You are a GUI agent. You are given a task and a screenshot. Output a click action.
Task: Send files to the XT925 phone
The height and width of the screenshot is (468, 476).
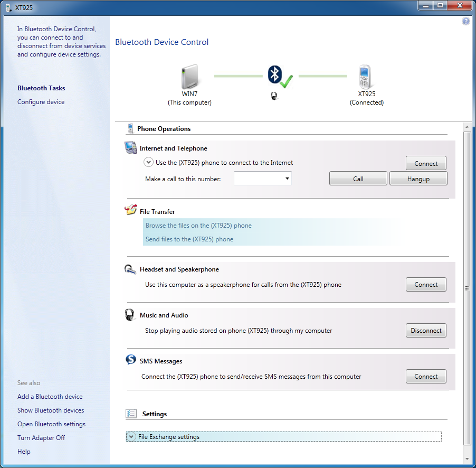pos(189,239)
